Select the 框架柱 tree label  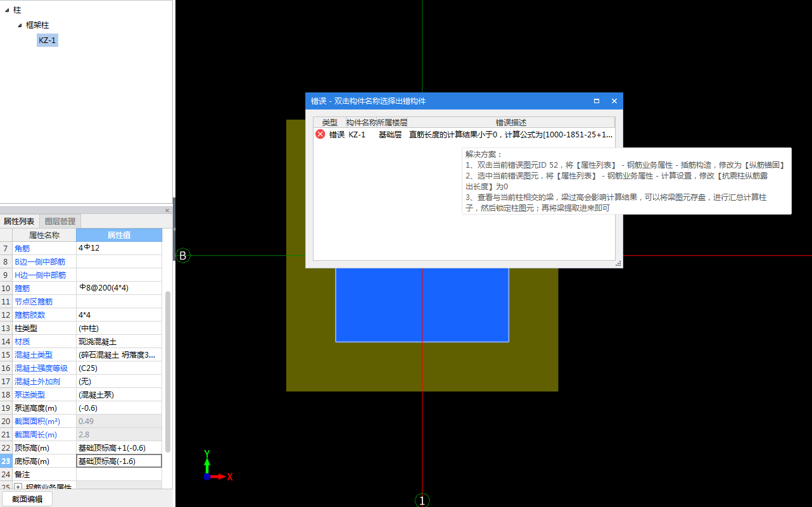pos(37,25)
